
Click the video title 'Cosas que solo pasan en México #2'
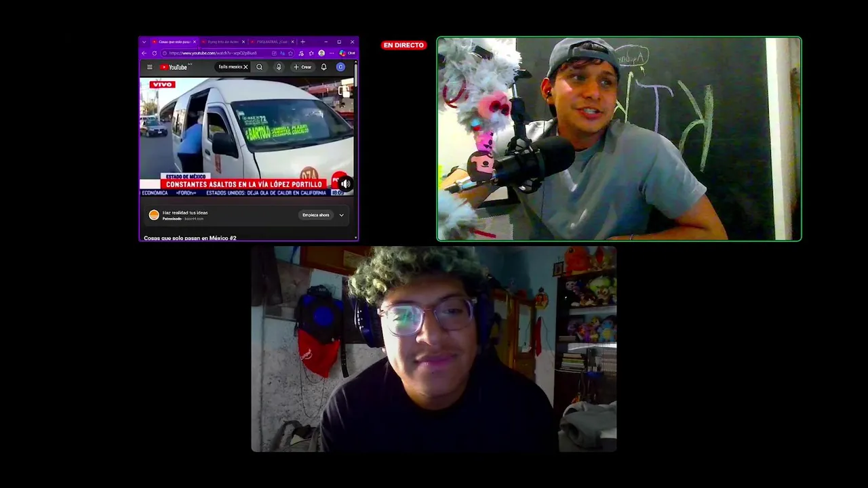click(190, 238)
